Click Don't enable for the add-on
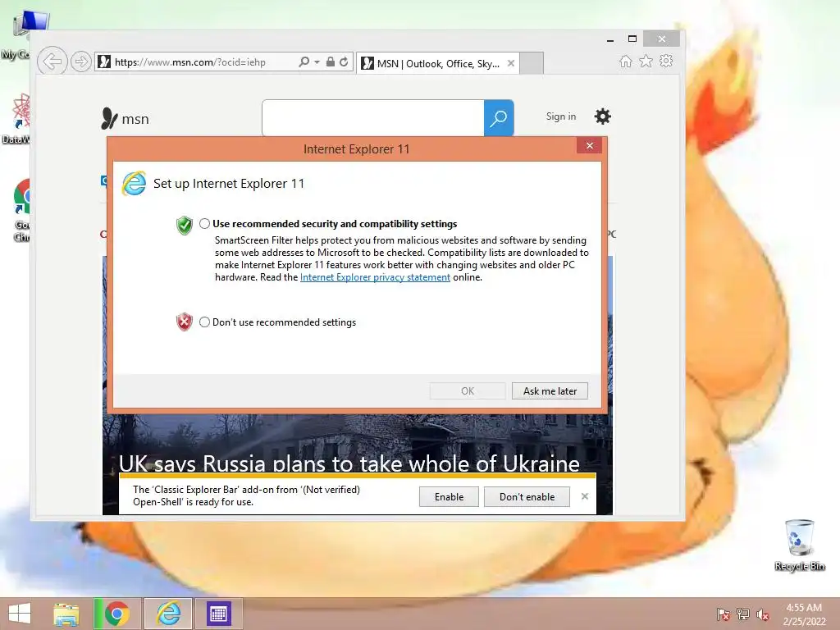This screenshot has height=630, width=840. (527, 496)
